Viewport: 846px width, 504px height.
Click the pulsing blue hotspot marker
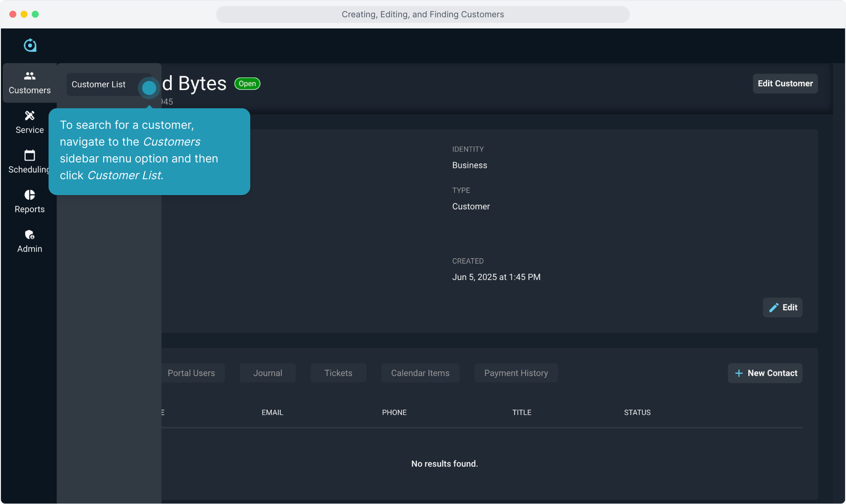[149, 88]
